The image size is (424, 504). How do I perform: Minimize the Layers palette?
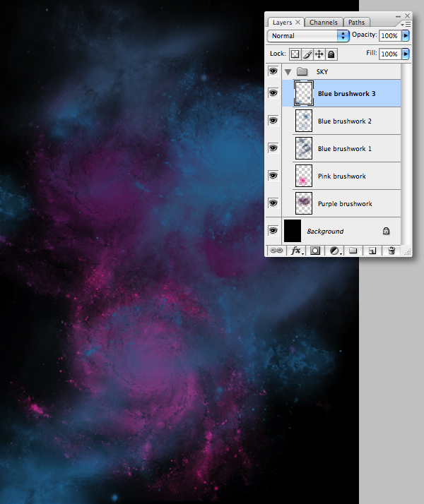[398, 16]
